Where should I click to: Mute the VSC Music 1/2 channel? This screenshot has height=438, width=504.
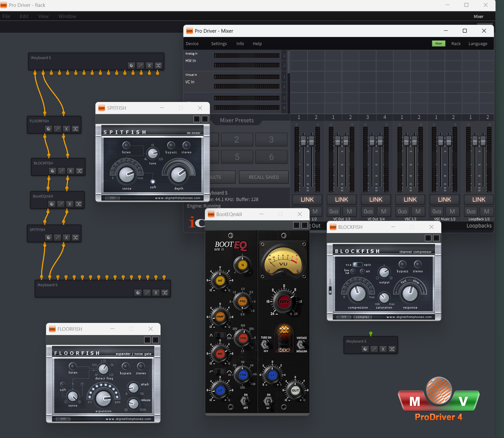click(452, 211)
